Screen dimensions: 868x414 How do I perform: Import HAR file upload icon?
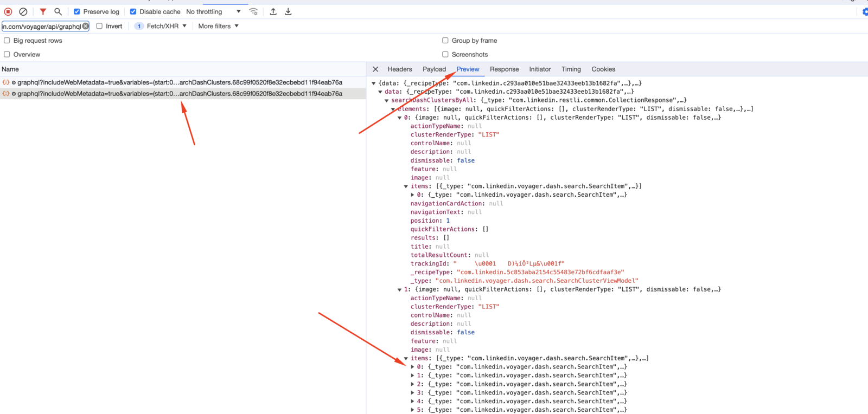tap(273, 11)
